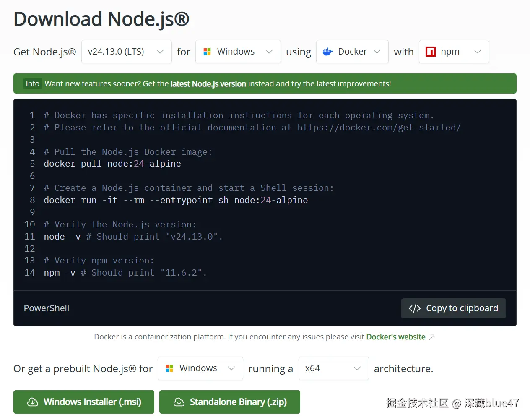The image size is (530, 420).
Task: Open the Docker install method dropdown
Action: pyautogui.click(x=352, y=51)
